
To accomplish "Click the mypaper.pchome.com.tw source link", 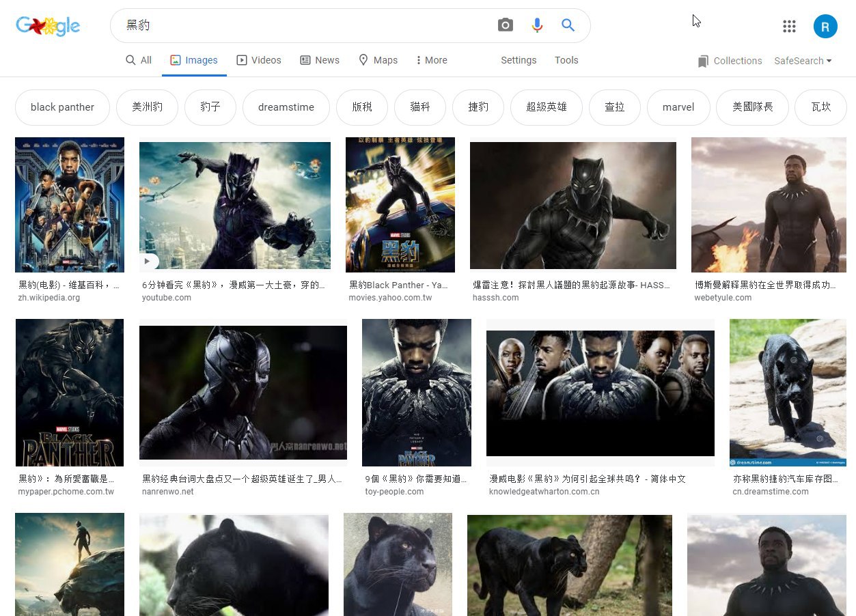I will pyautogui.click(x=66, y=492).
